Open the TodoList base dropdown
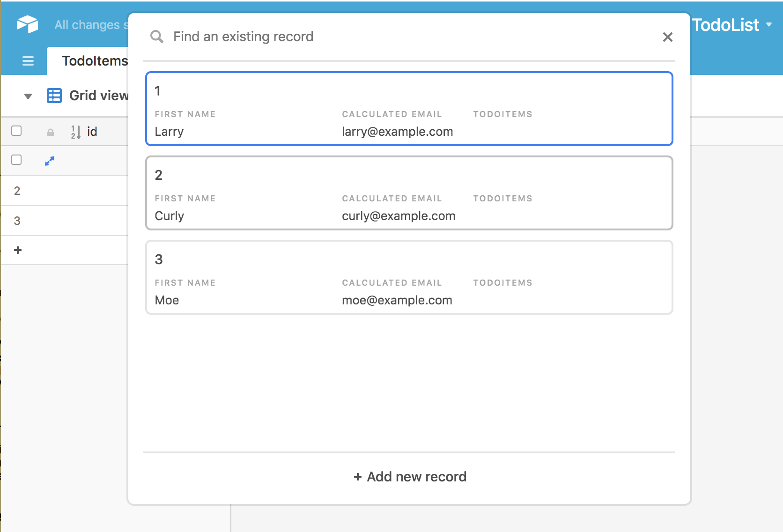Screen dimensions: 783x532 click(731, 25)
